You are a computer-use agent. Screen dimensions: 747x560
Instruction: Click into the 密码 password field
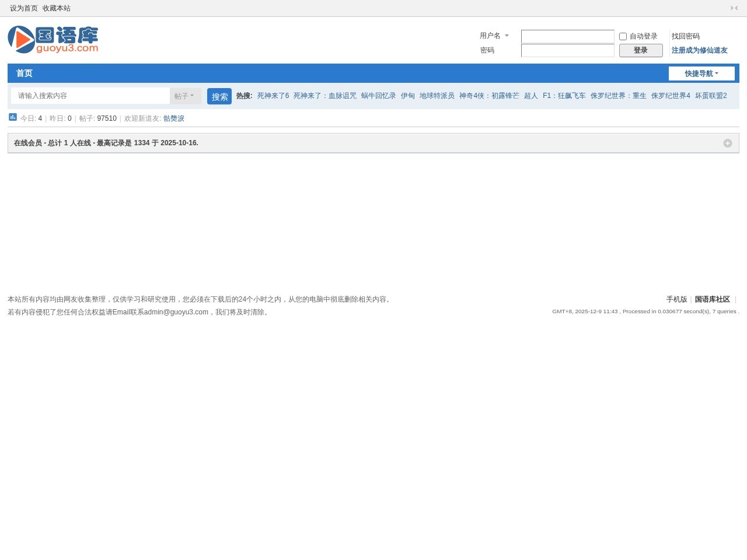[x=567, y=51]
